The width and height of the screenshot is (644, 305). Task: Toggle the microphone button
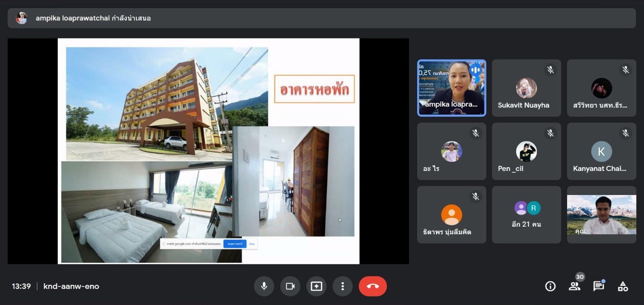[x=264, y=286]
